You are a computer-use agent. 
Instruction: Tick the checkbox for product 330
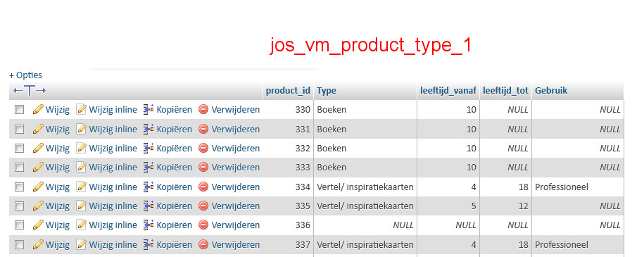coord(19,110)
